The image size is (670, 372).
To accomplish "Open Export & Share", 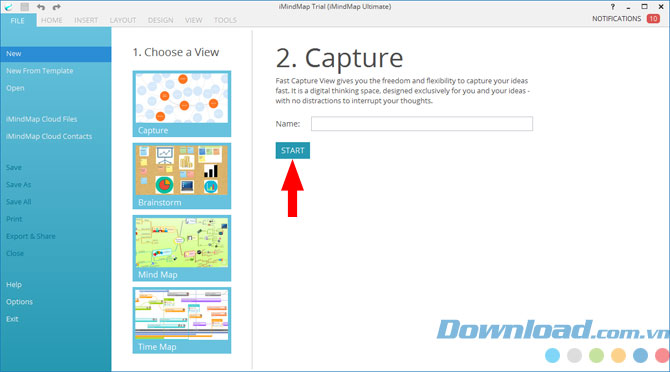I will (31, 236).
